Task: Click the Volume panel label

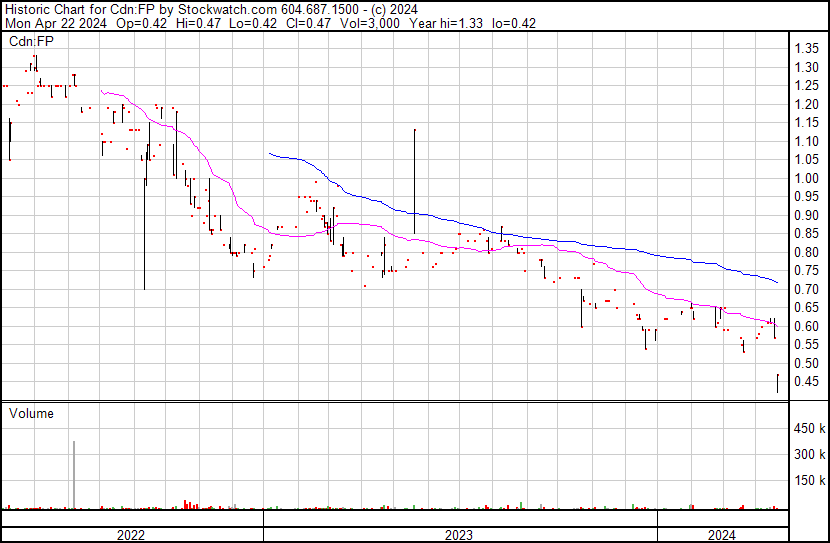Action: [31, 413]
